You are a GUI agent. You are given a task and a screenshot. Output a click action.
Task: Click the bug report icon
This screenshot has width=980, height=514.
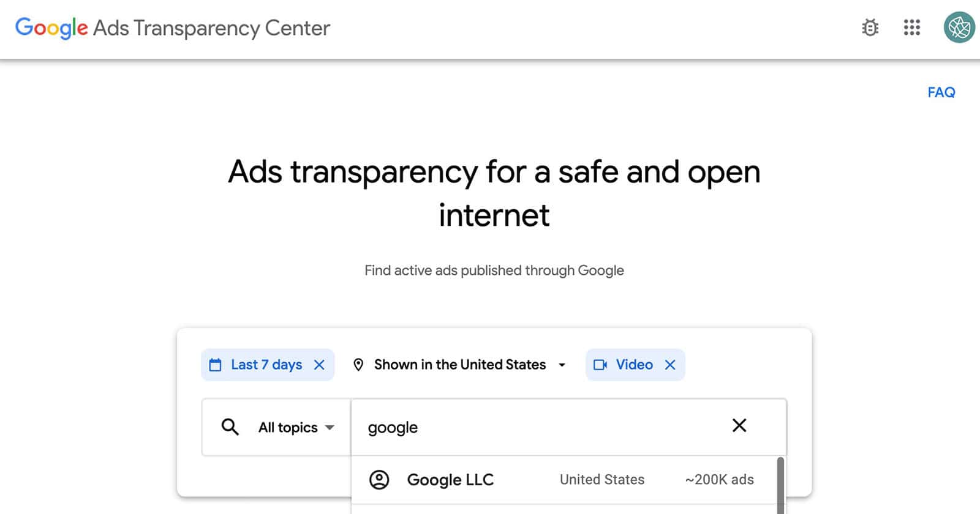(870, 28)
